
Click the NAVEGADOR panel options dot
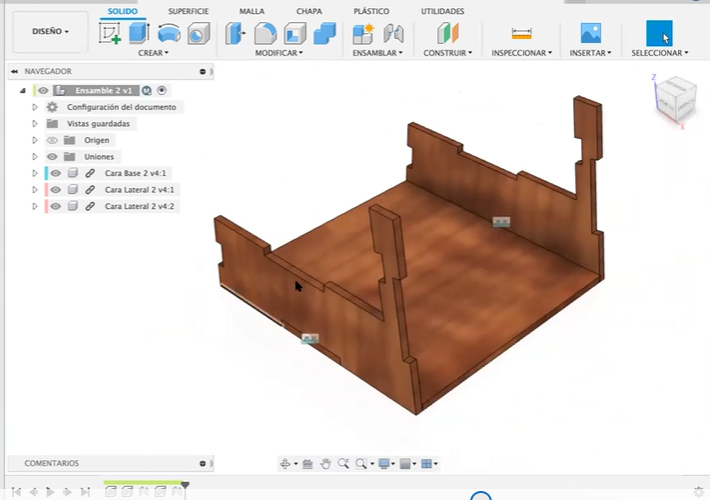point(202,72)
